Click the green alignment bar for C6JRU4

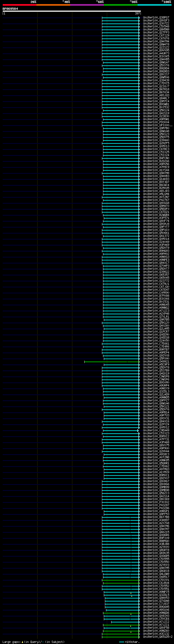[121, 583]
